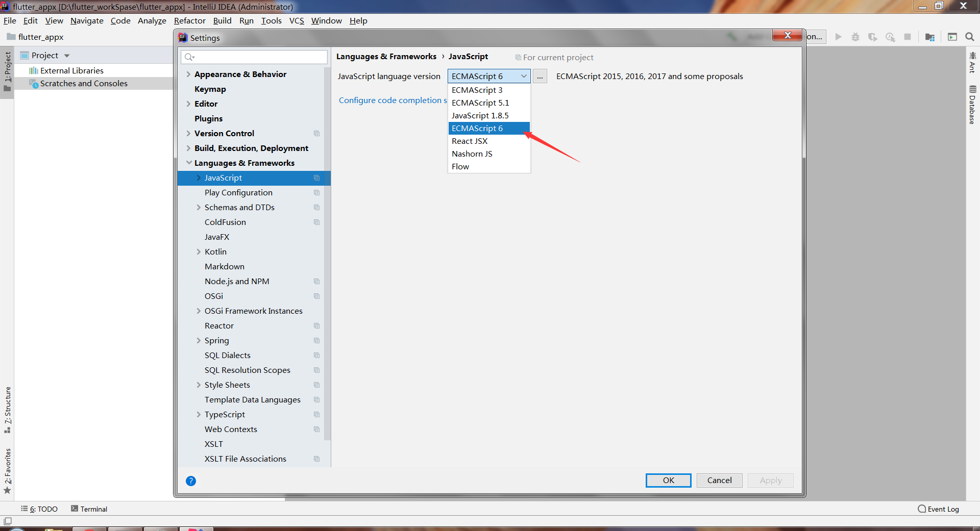Focus the Settings search field

click(x=254, y=57)
